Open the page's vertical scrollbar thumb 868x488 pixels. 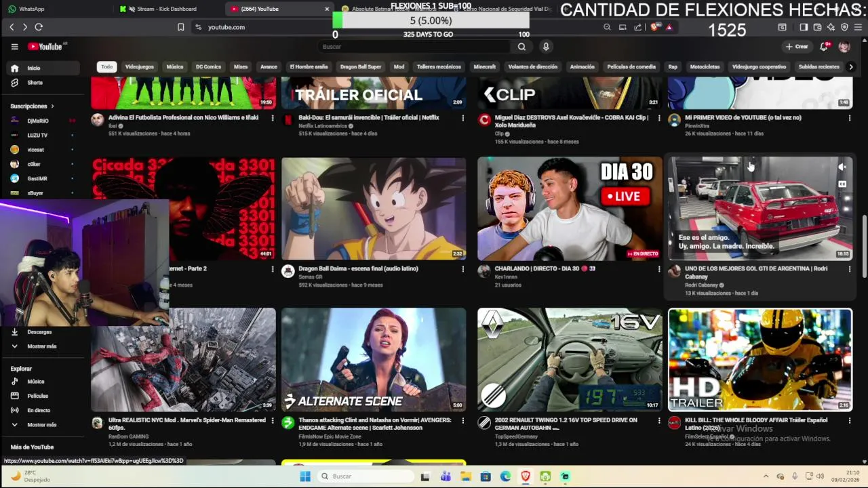(864, 246)
